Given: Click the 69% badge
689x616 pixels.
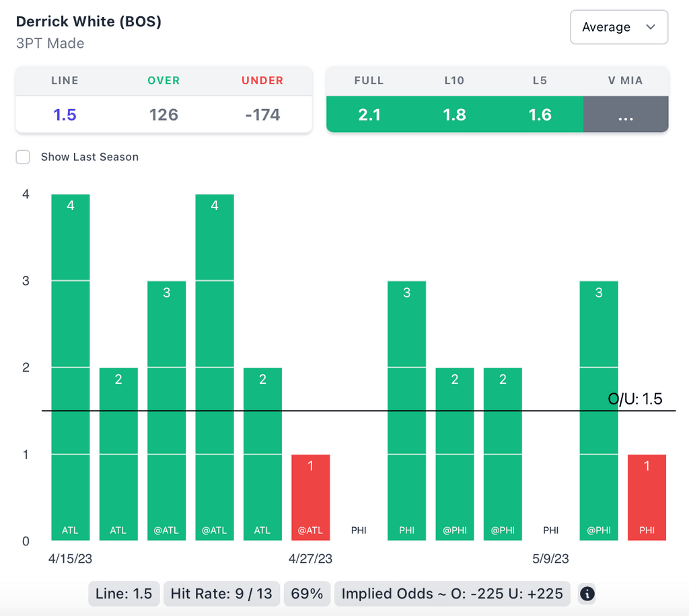Looking at the screenshot, I should click(x=307, y=594).
